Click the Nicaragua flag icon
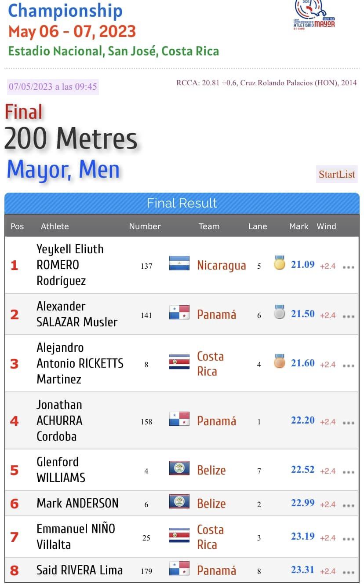 coord(179,263)
